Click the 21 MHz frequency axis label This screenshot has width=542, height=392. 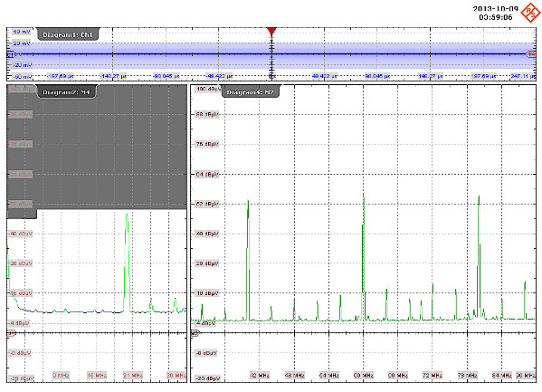pos(133,375)
